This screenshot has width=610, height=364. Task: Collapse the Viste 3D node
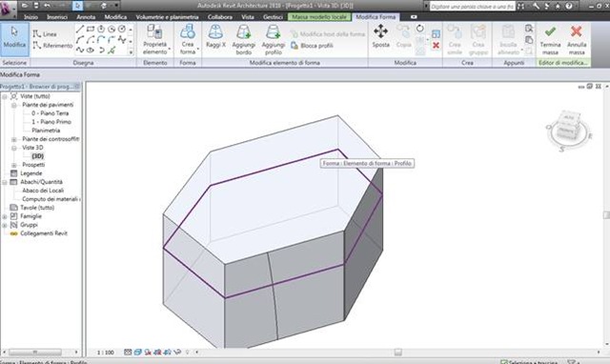(14, 148)
